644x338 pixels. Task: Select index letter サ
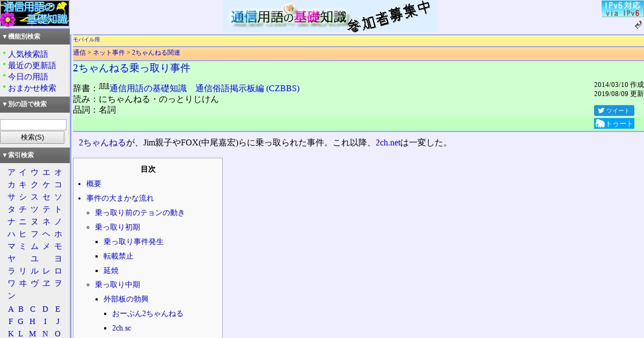click(11, 197)
